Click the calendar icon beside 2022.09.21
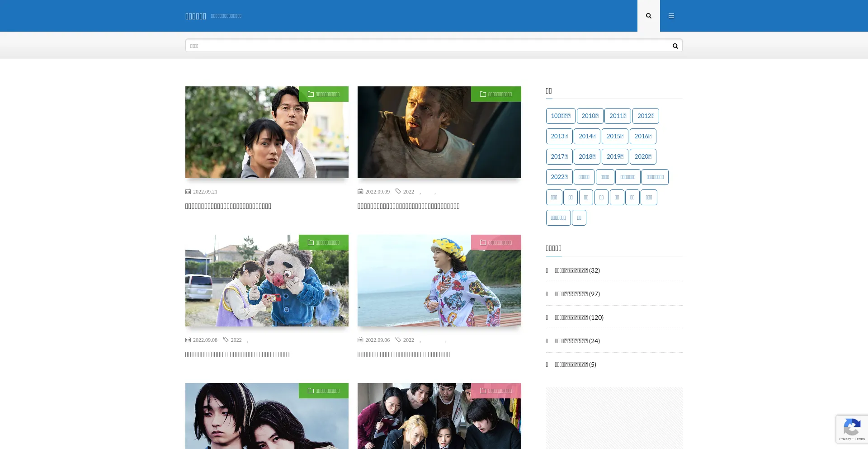Viewport: 868px width, 449px height. click(x=188, y=192)
